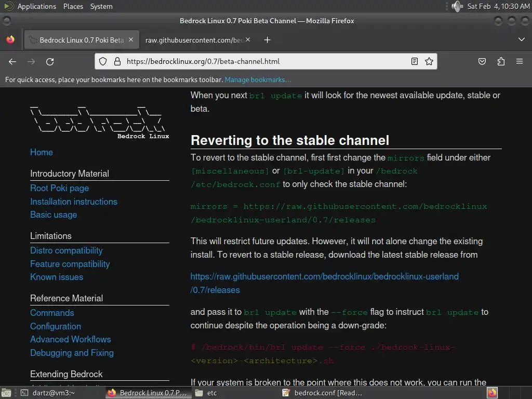Open the Root Poki page link
Screen dimensions: 532x399
[59, 188]
